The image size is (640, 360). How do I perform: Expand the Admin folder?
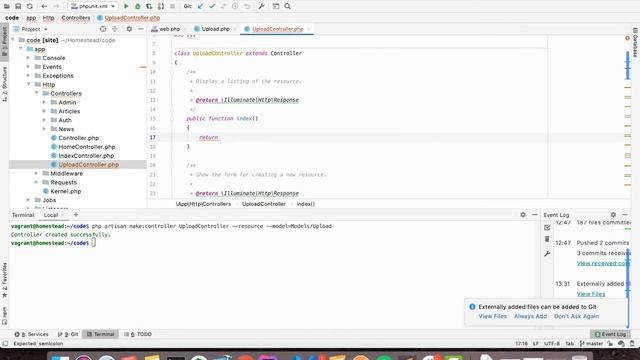[44, 102]
